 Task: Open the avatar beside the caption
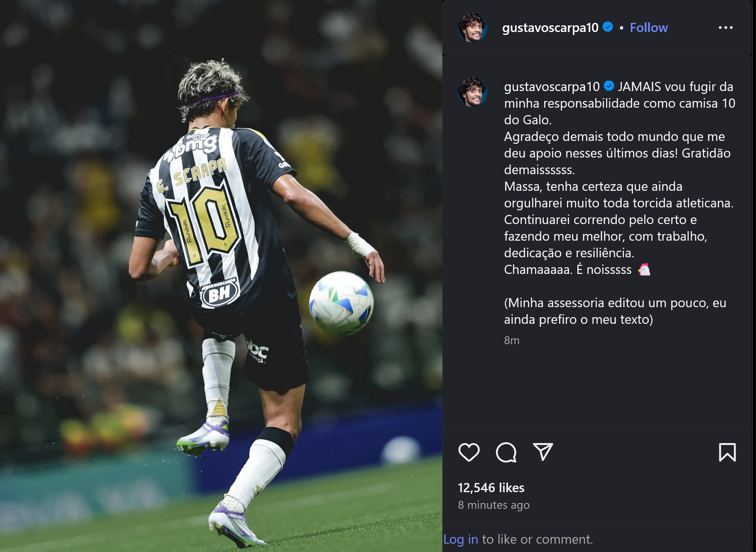[473, 92]
